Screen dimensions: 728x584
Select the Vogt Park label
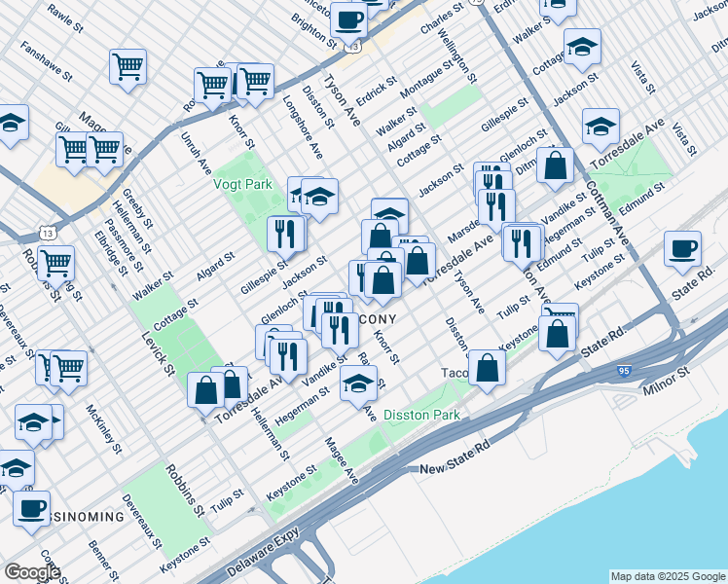[242, 183]
